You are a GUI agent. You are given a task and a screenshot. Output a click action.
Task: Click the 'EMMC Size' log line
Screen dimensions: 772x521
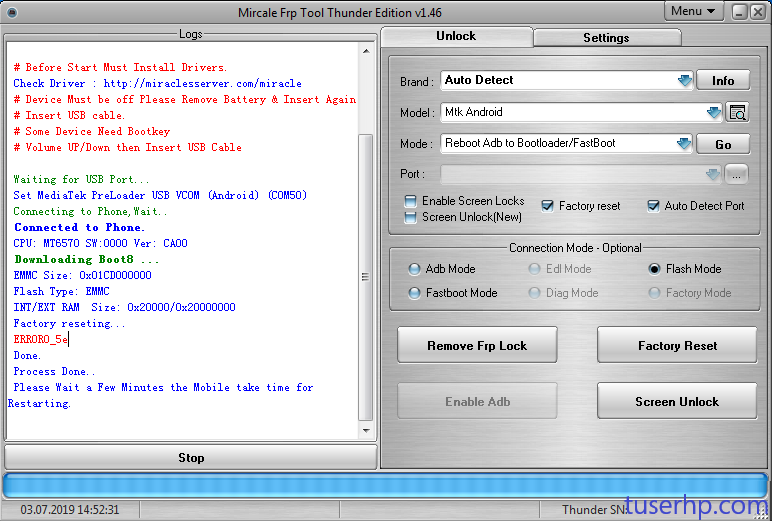point(82,275)
